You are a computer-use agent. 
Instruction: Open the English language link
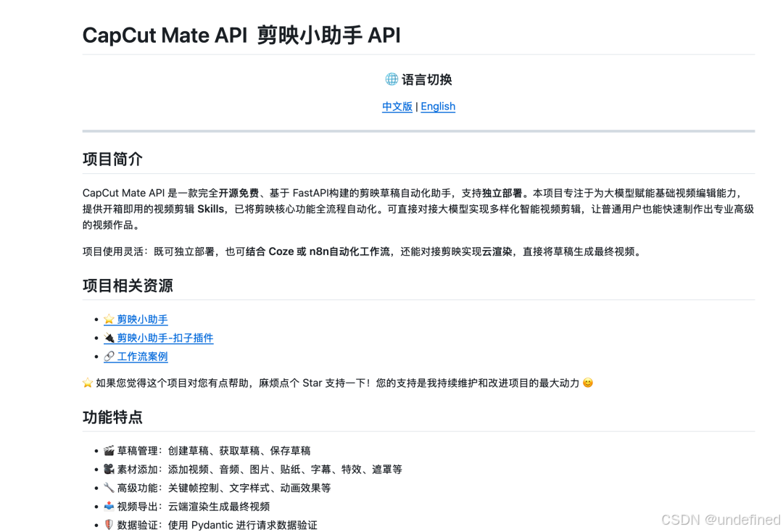[438, 107]
